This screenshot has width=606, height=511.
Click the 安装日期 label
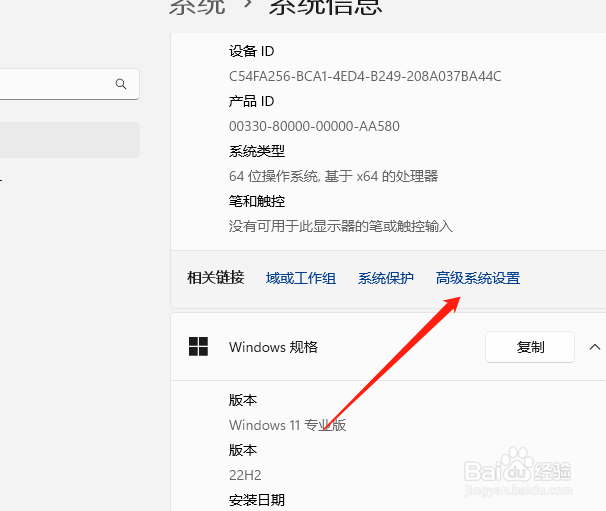(257, 500)
